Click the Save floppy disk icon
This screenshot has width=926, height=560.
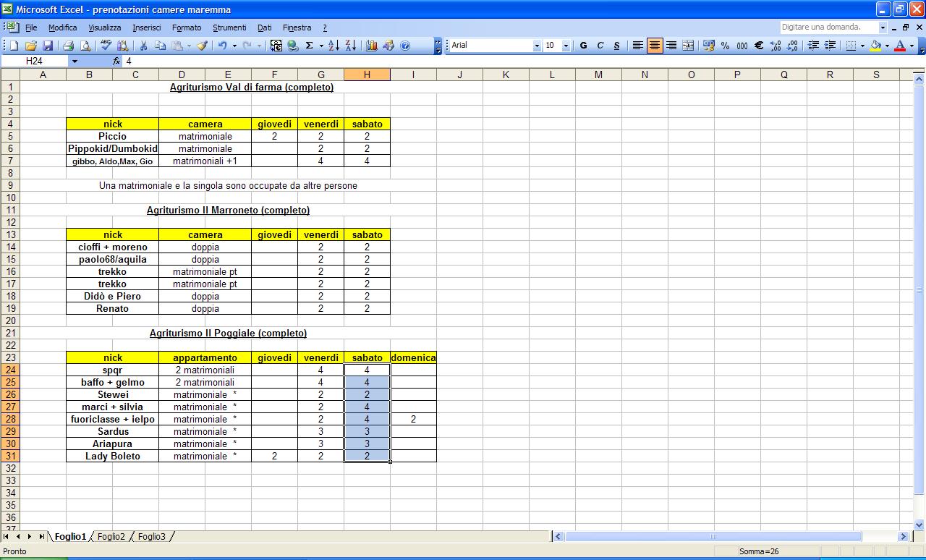coord(47,46)
